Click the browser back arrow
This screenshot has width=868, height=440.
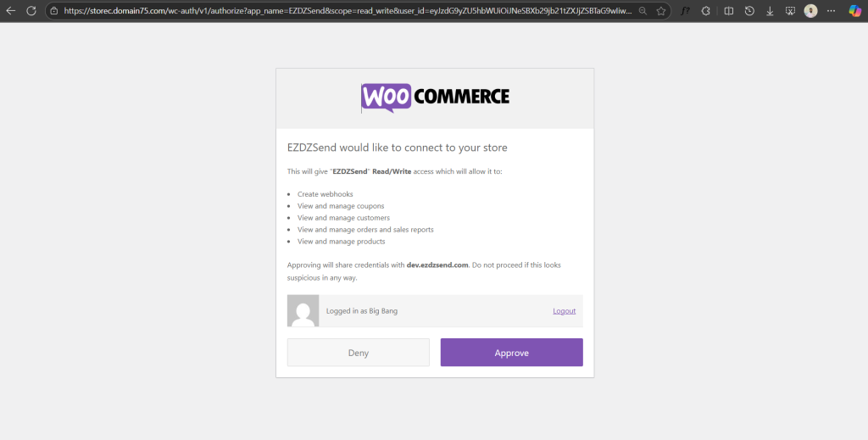[11, 11]
